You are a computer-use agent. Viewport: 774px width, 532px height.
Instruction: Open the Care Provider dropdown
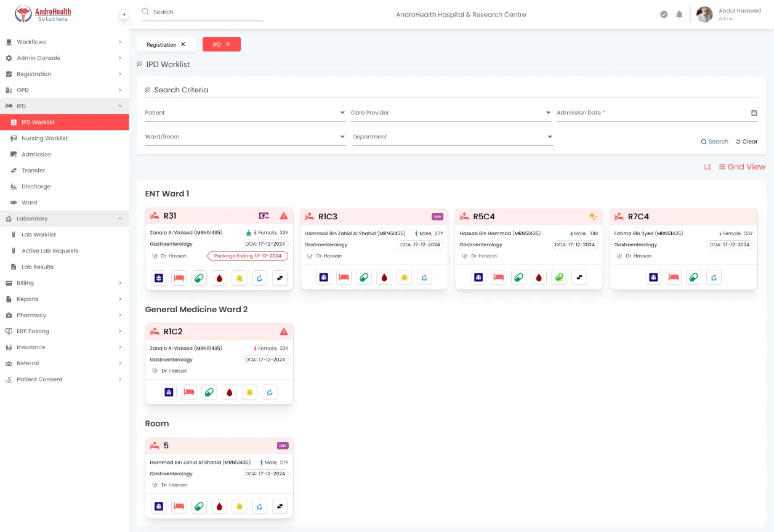451,113
